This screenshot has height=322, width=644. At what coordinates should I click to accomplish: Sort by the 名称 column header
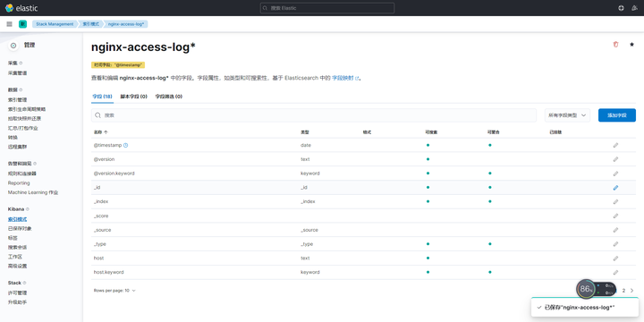click(x=100, y=132)
